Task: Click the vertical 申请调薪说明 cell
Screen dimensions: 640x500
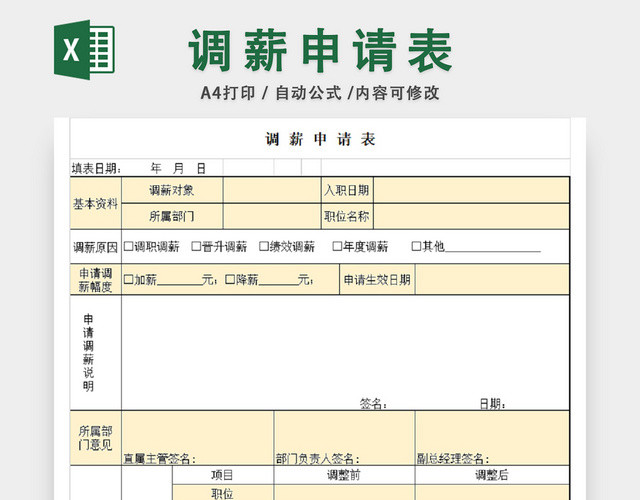Action: [x=96, y=353]
